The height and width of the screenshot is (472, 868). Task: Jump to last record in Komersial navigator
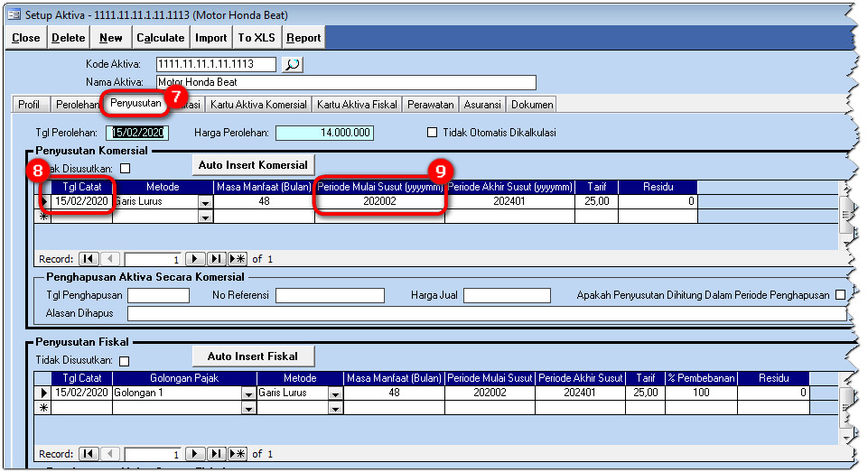[217, 259]
